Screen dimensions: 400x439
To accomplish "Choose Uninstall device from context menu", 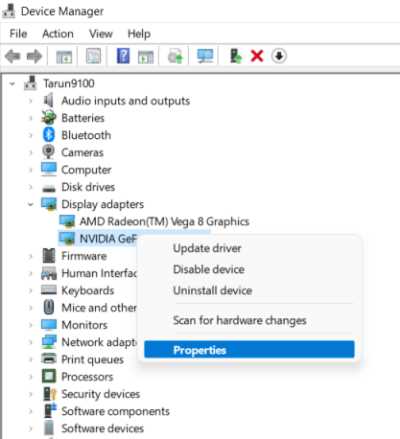I will pyautogui.click(x=212, y=291).
